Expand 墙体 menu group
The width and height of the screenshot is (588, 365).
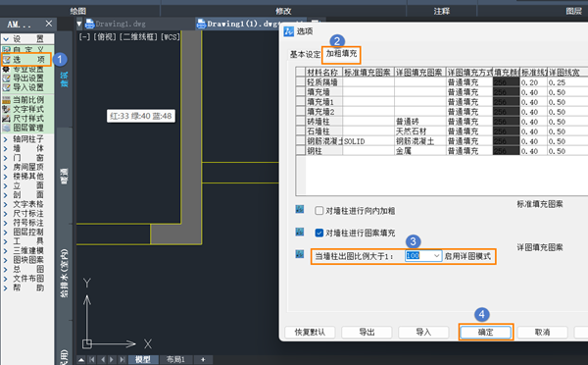click(x=6, y=149)
